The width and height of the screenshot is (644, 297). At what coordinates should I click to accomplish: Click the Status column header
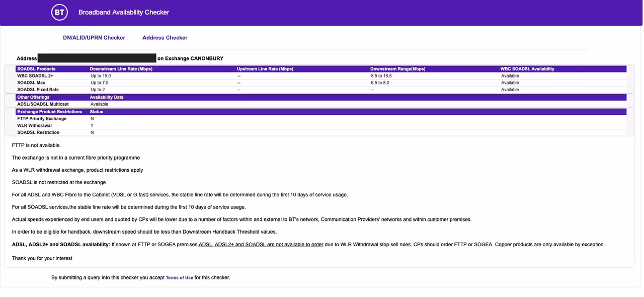[97, 112]
